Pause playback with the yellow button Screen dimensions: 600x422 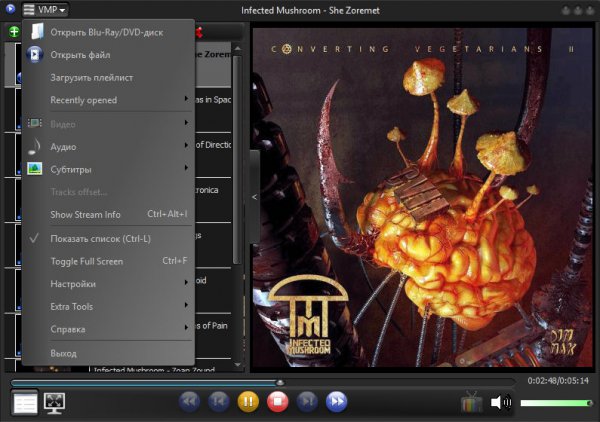[x=248, y=401]
